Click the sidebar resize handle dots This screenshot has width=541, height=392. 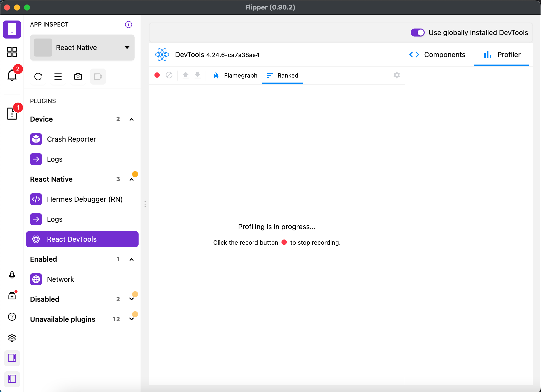point(145,204)
